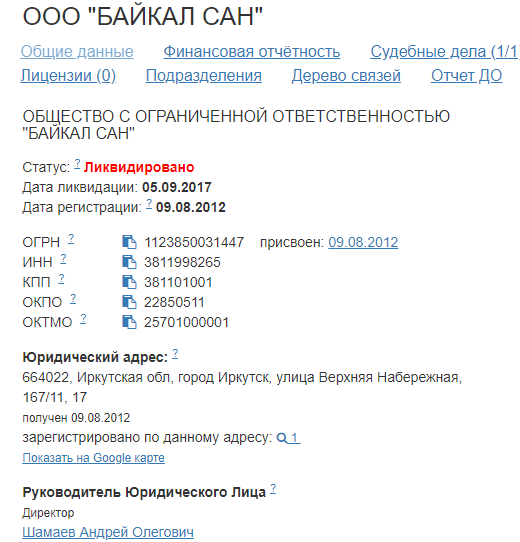Open the Общие данные tab

[x=77, y=52]
